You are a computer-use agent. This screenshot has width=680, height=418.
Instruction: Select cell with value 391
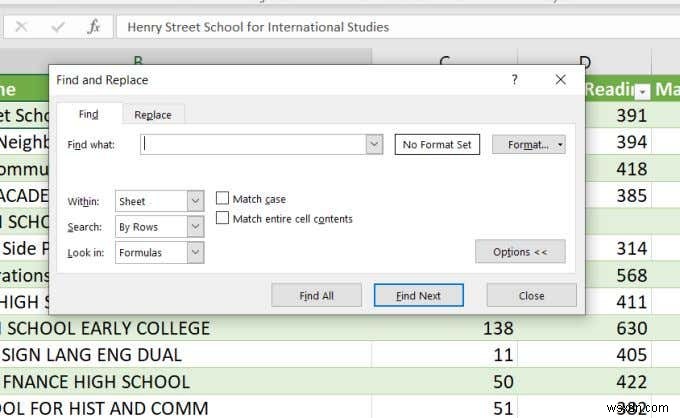(x=618, y=115)
